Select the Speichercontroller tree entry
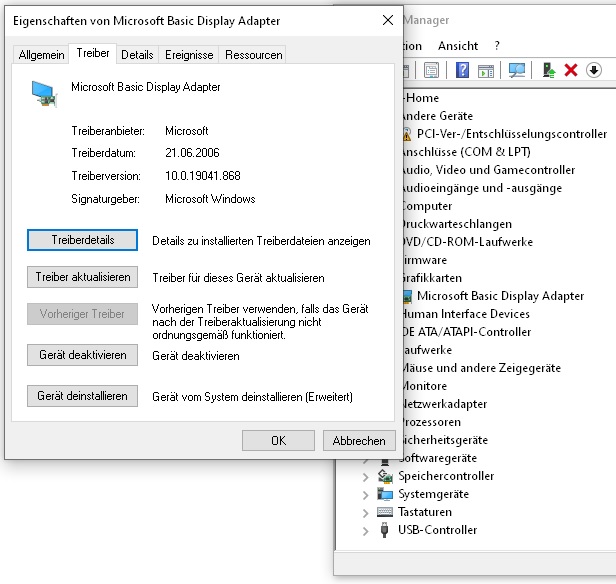Viewport: 616px width, 584px height. pyautogui.click(x=446, y=476)
